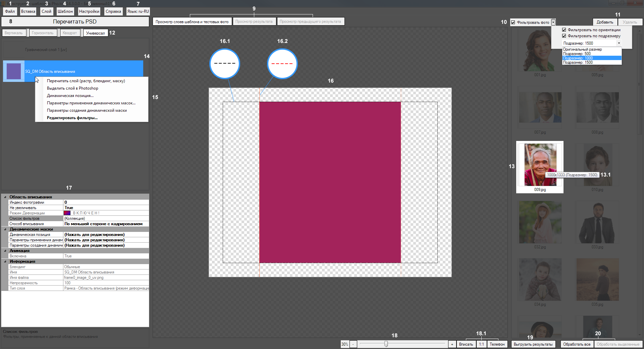Viewport: 644px width, 349px height.
Task: Toggle the Фильтровать фото checkbox
Action: coord(513,22)
